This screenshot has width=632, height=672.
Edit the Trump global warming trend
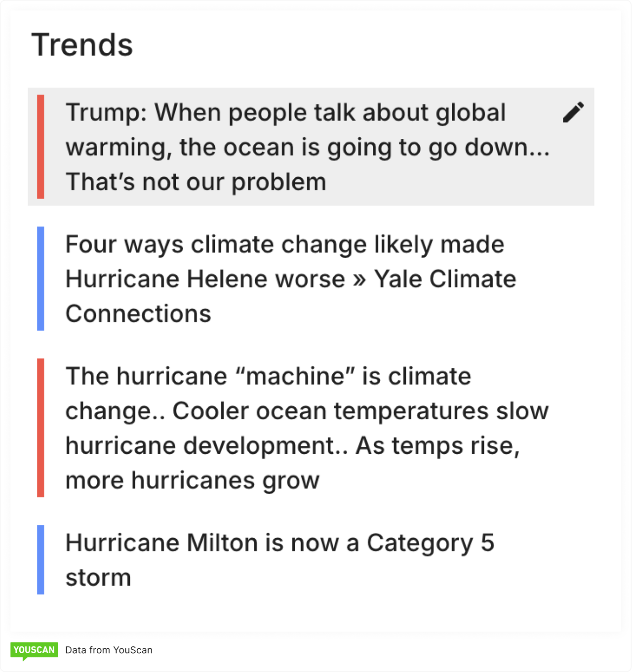[x=573, y=113]
